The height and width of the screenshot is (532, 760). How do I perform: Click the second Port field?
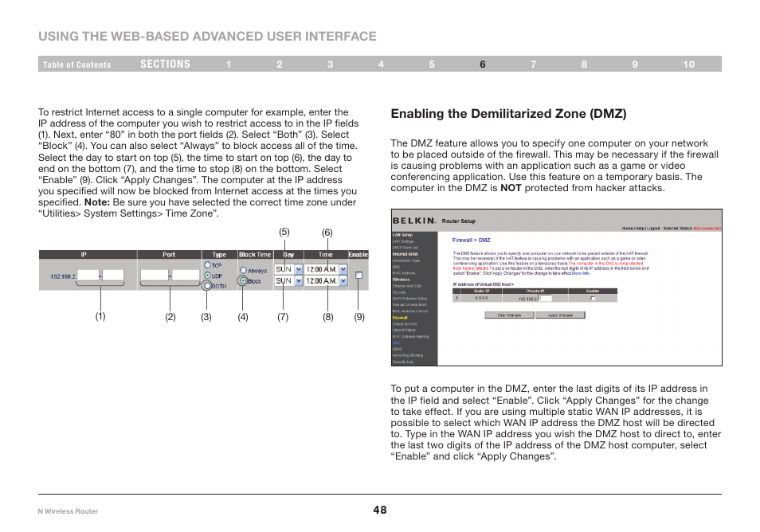(185, 276)
